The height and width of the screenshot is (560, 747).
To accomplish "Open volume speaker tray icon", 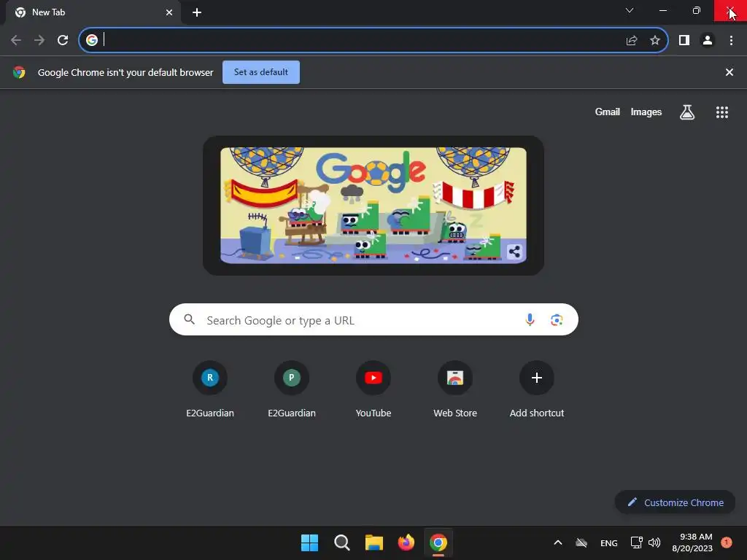I will (x=654, y=542).
